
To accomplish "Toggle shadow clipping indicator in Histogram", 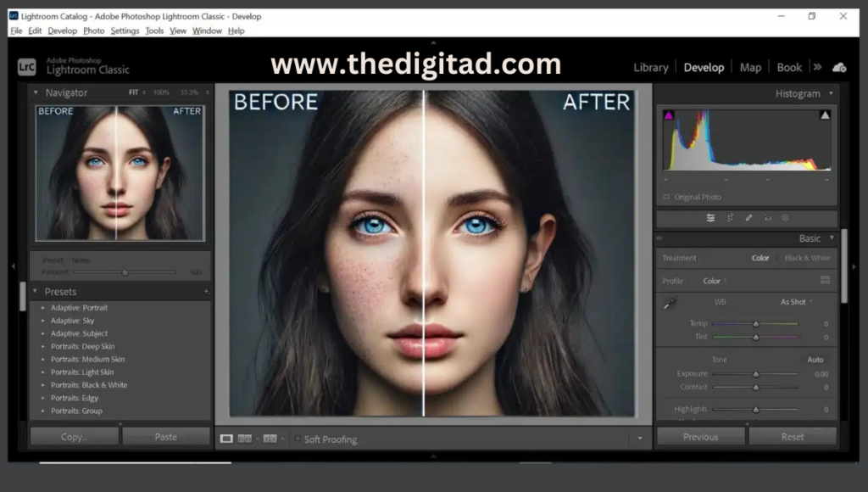I will click(669, 115).
